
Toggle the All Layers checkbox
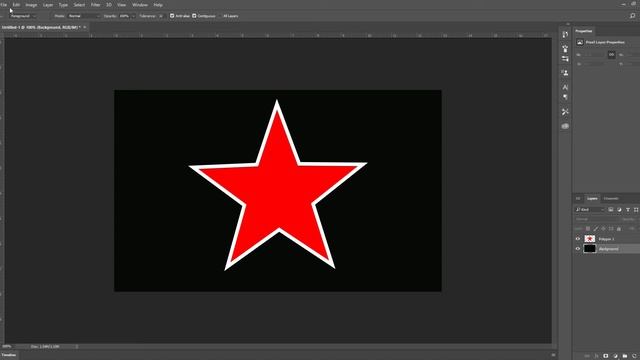coord(220,16)
